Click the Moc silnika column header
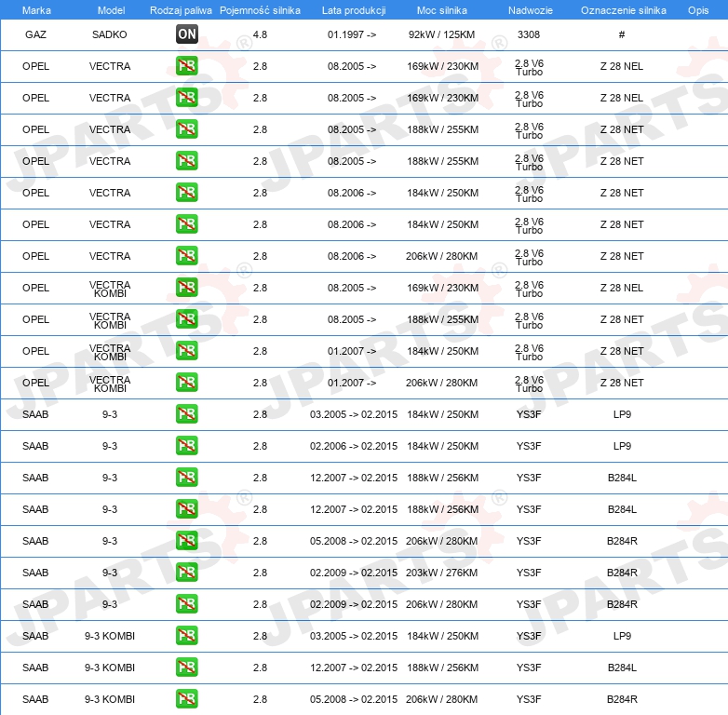 (x=441, y=10)
